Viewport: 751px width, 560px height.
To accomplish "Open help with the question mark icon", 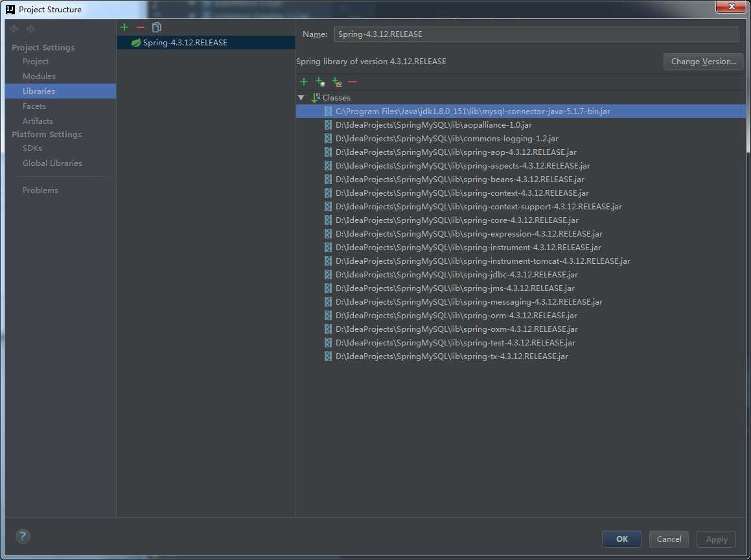I will click(23, 536).
